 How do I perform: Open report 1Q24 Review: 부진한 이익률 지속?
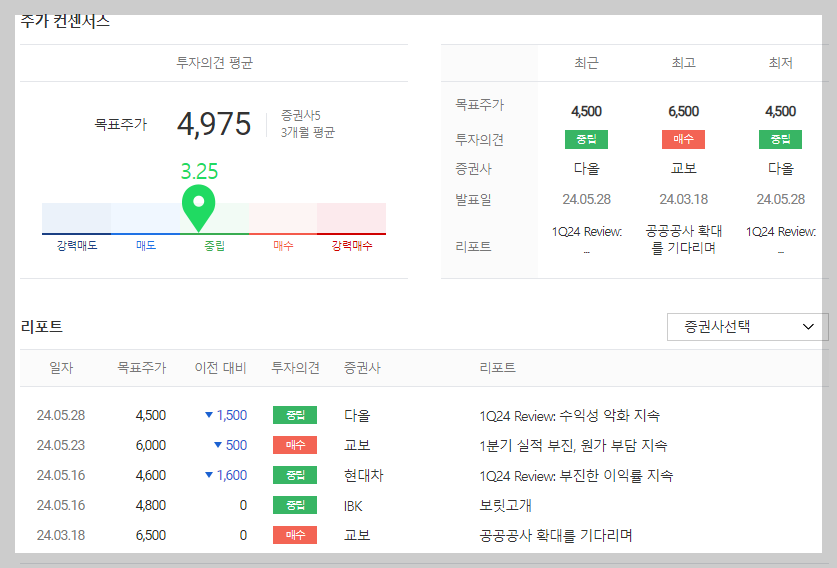point(576,475)
